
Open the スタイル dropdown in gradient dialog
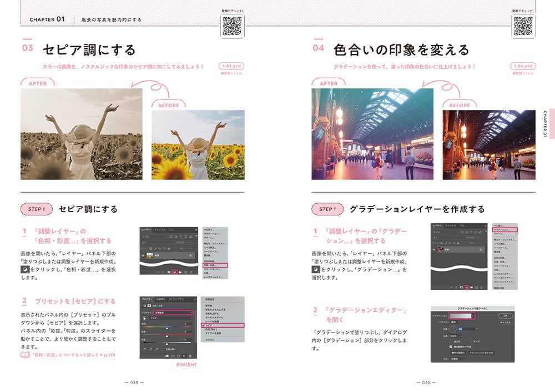pyautogui.click(x=455, y=323)
